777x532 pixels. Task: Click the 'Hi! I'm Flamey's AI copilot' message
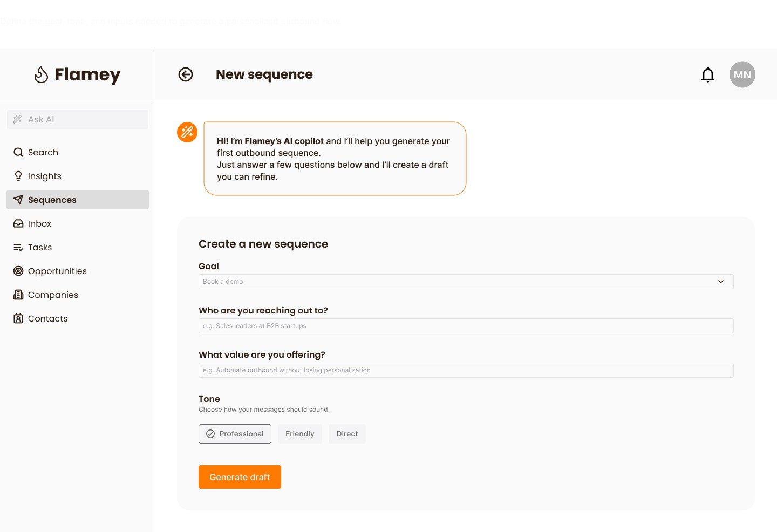coord(334,159)
